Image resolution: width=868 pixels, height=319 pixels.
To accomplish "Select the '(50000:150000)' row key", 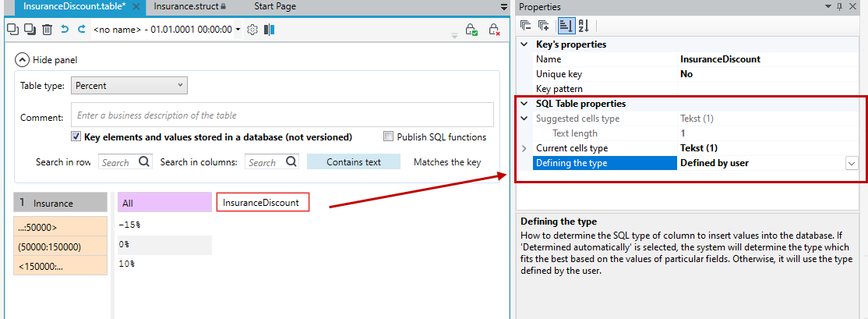I will pos(60,245).
